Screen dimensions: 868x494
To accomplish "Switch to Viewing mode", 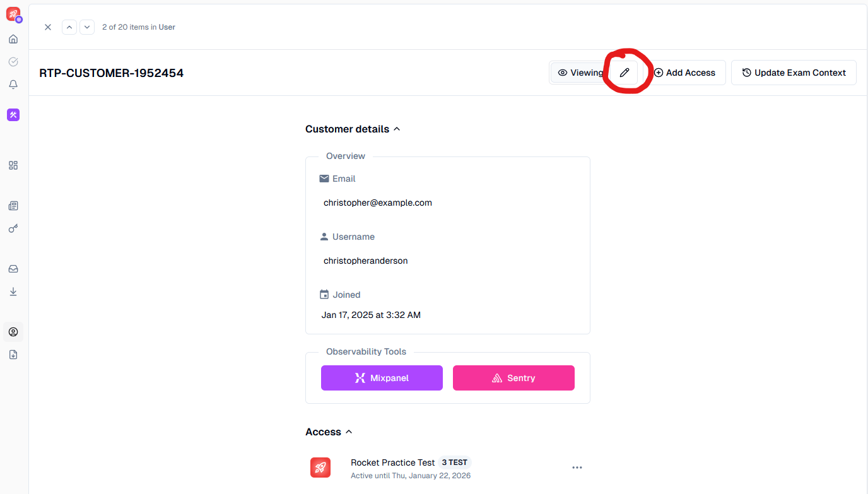I will (x=580, y=73).
